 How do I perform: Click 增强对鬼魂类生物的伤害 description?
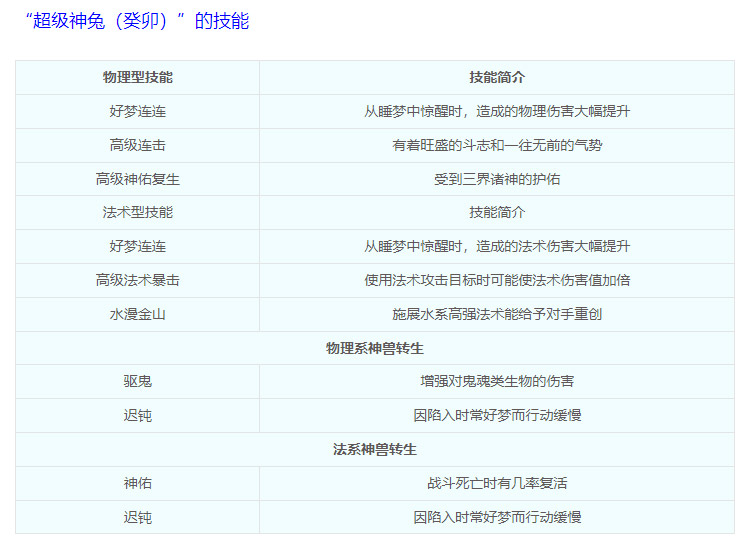point(497,381)
